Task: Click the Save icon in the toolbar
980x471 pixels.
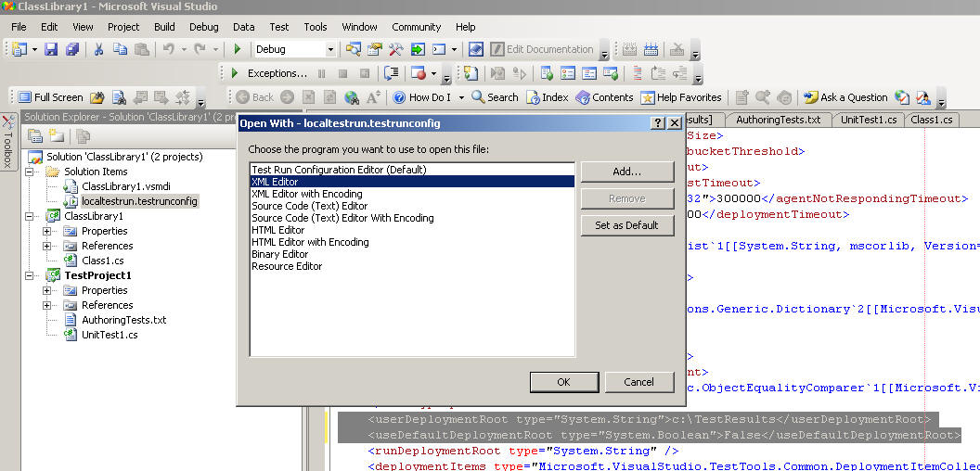Action: (51, 49)
